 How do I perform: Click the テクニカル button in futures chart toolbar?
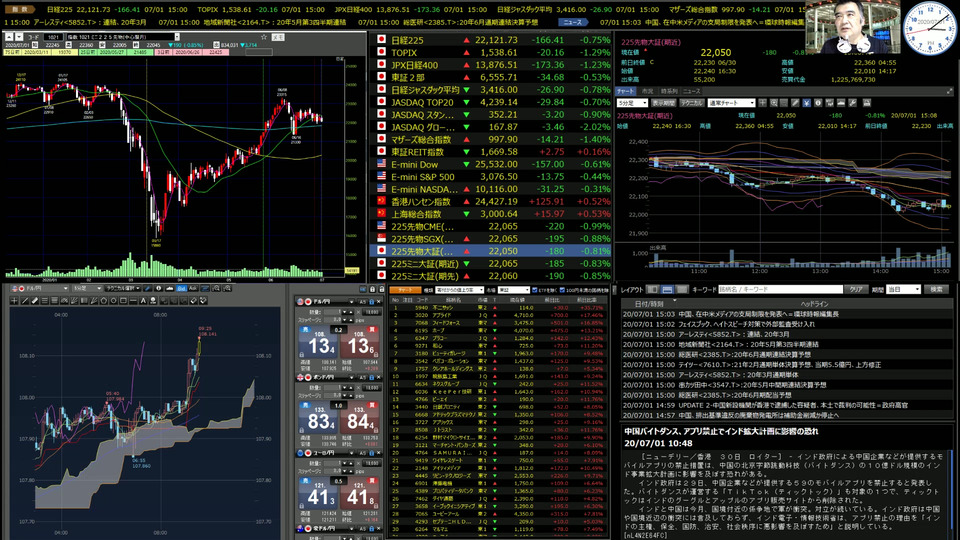(692, 103)
